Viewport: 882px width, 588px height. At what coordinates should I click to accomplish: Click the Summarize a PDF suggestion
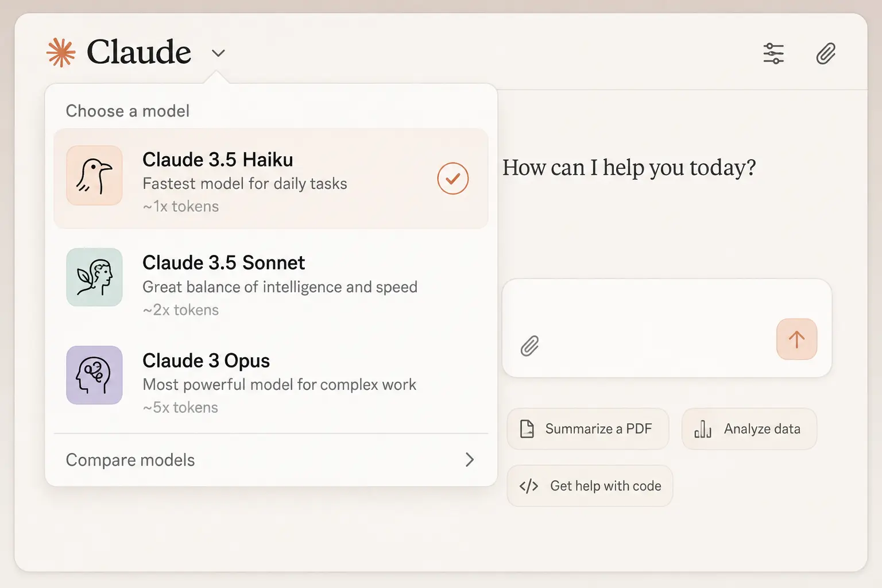588,429
